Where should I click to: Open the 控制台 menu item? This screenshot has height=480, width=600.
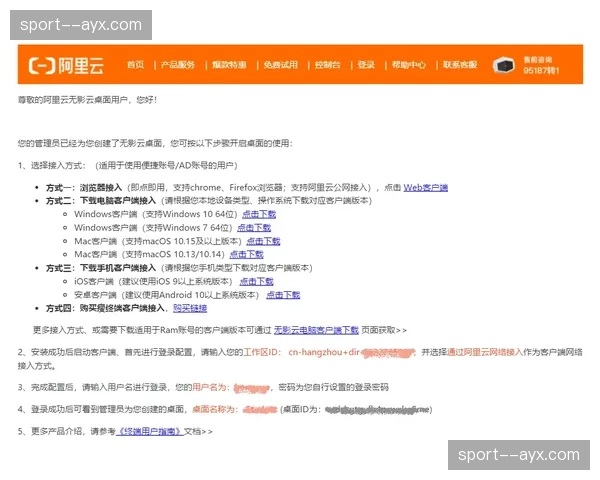pyautogui.click(x=328, y=65)
